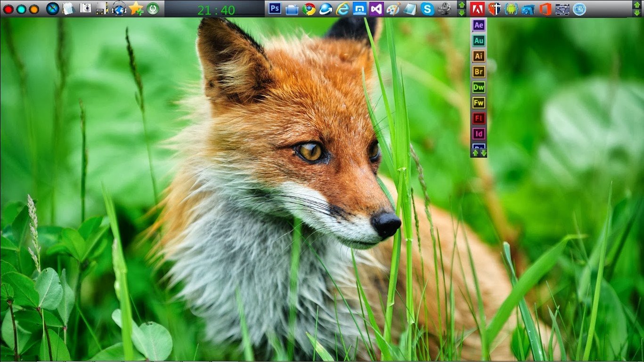
Task: Open Adobe After Effects from the flyout menu
Action: (x=479, y=25)
